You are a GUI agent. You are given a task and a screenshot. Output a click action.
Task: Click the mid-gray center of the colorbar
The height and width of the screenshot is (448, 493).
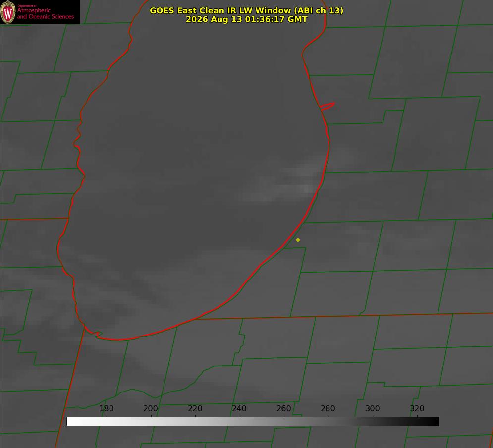click(253, 421)
